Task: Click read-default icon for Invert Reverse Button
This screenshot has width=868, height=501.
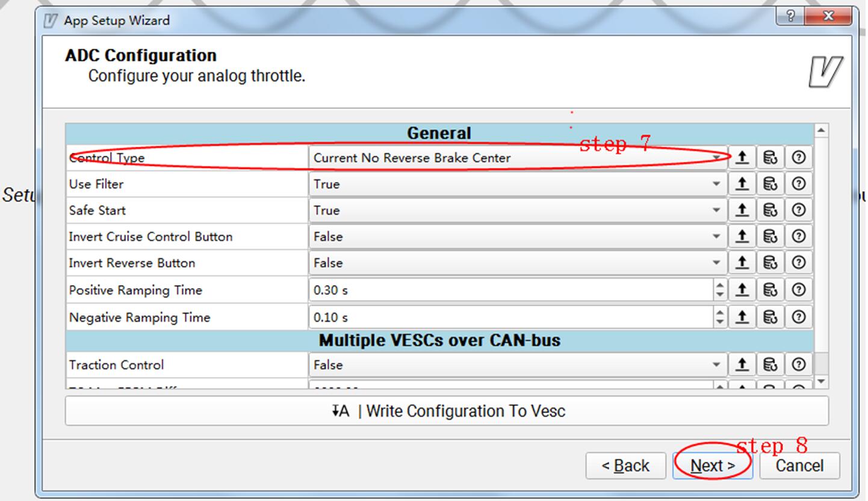Action: (x=770, y=263)
